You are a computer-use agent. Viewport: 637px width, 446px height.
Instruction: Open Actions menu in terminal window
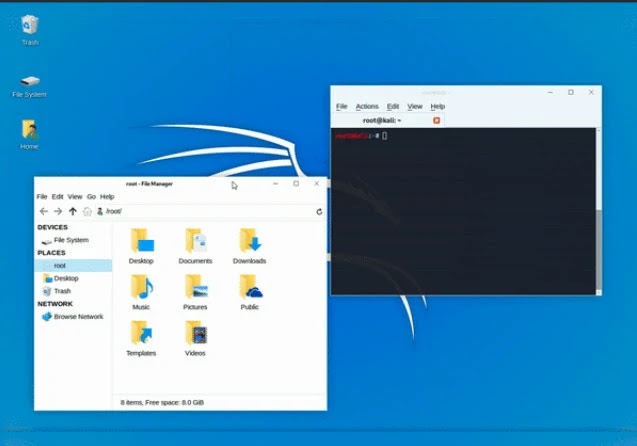[367, 106]
